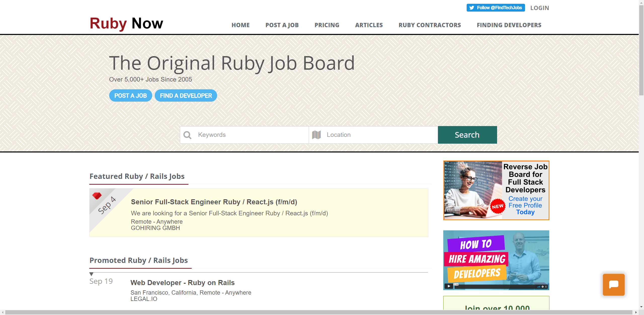
Task: Click the map icon beside the Location field
Action: point(317,135)
